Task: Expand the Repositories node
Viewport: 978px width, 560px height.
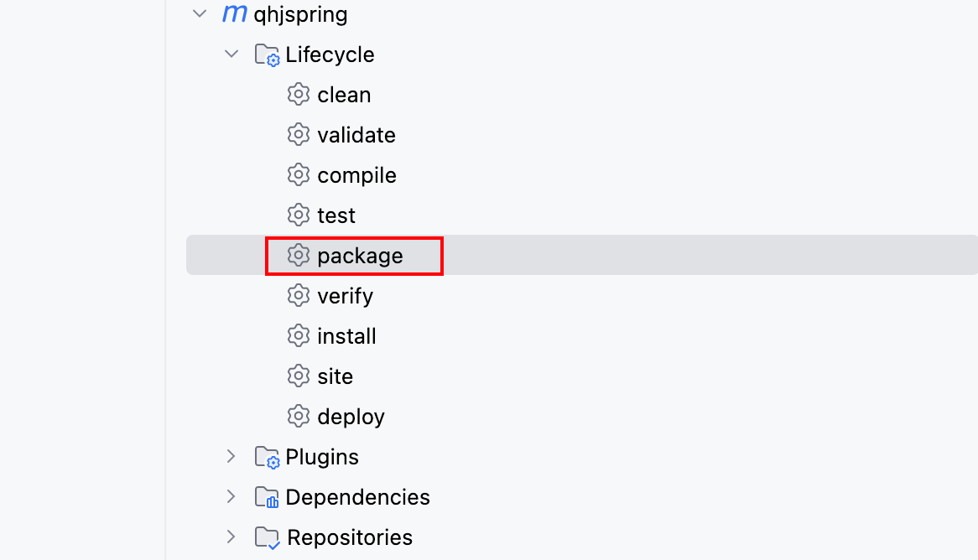Action: (231, 537)
